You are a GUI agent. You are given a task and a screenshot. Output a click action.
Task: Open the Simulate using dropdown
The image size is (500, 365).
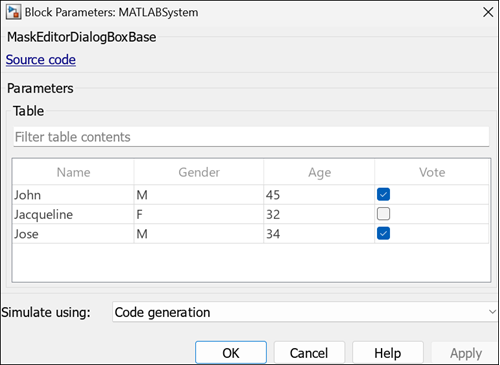[x=305, y=312]
